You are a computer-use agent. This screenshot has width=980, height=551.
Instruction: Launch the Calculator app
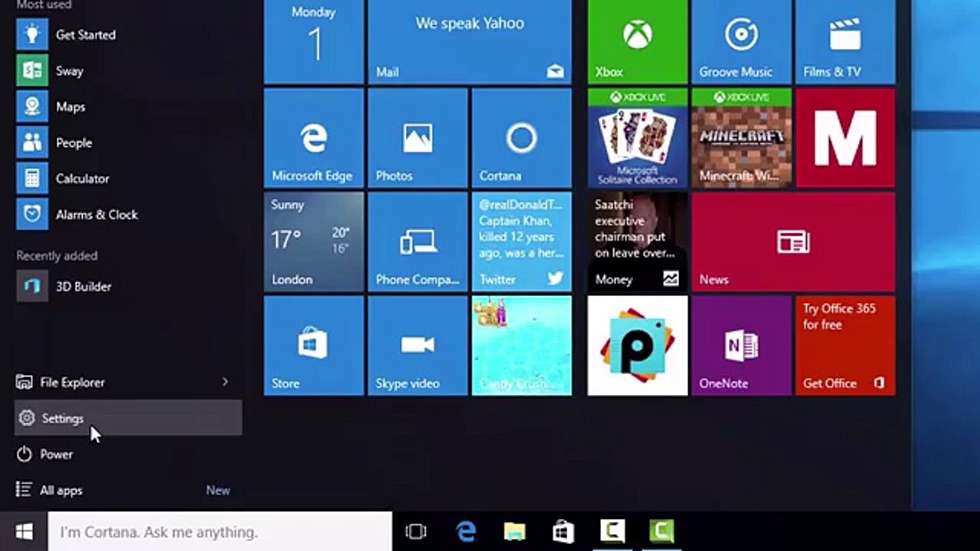point(128,178)
